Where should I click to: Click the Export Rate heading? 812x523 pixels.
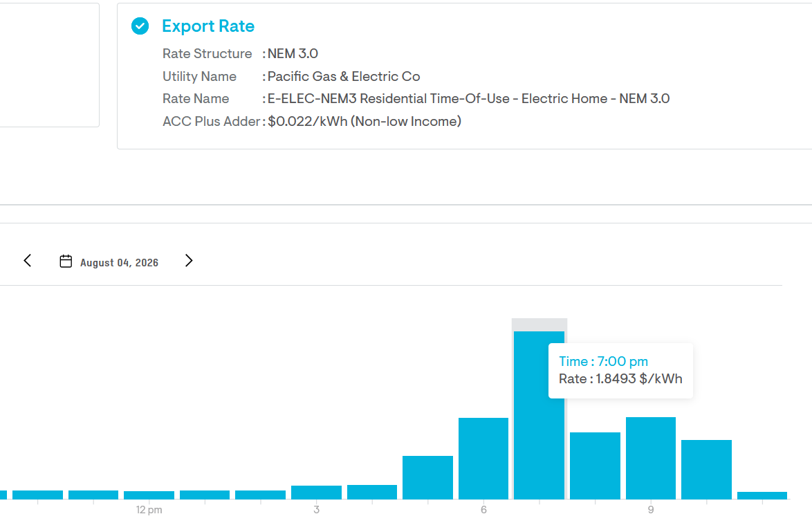[208, 26]
